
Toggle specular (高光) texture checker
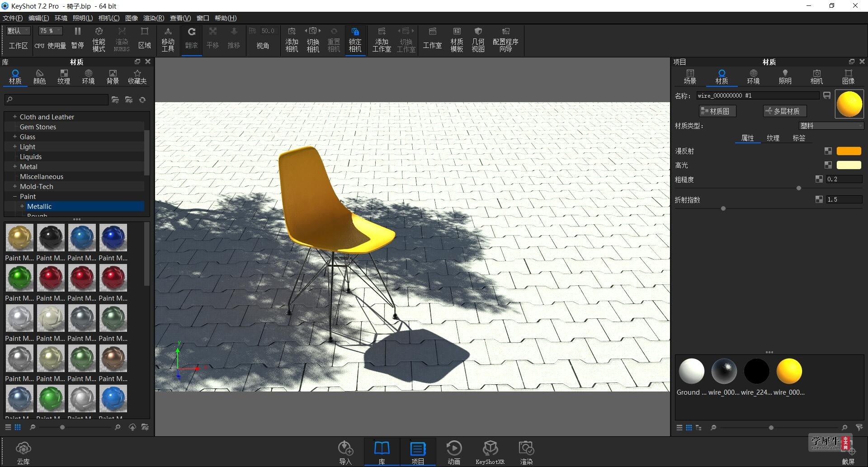(828, 165)
